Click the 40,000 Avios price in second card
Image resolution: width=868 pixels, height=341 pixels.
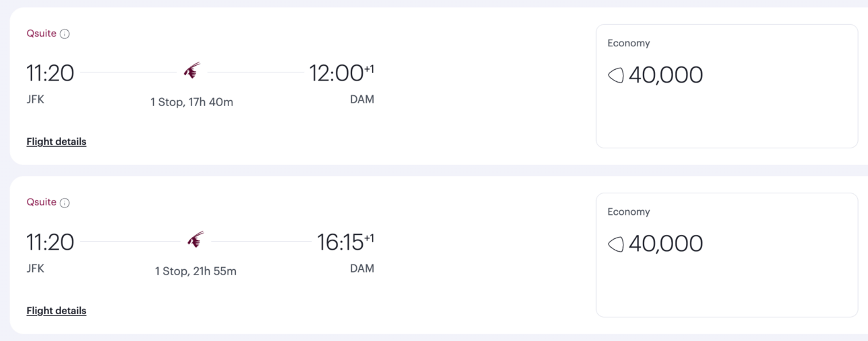point(666,244)
